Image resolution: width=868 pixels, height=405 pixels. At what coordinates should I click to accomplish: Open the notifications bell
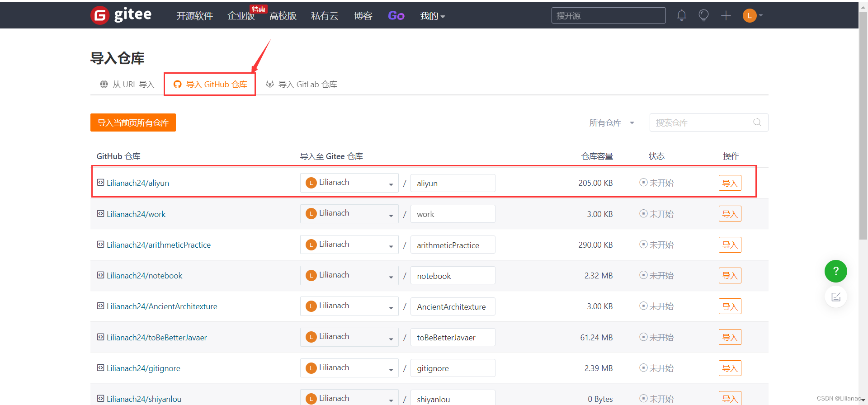click(682, 15)
